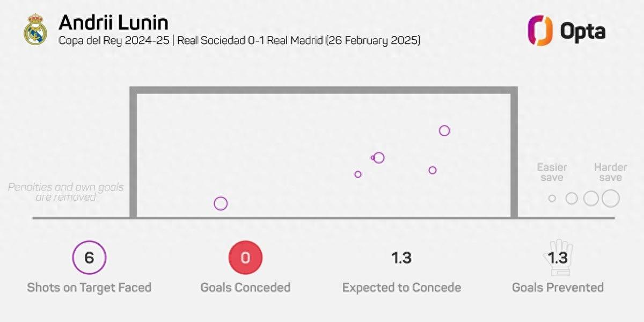Image resolution: width=644 pixels, height=322 pixels.
Task: Select the larger circle of the overlapping shot pair
Action: click(379, 158)
